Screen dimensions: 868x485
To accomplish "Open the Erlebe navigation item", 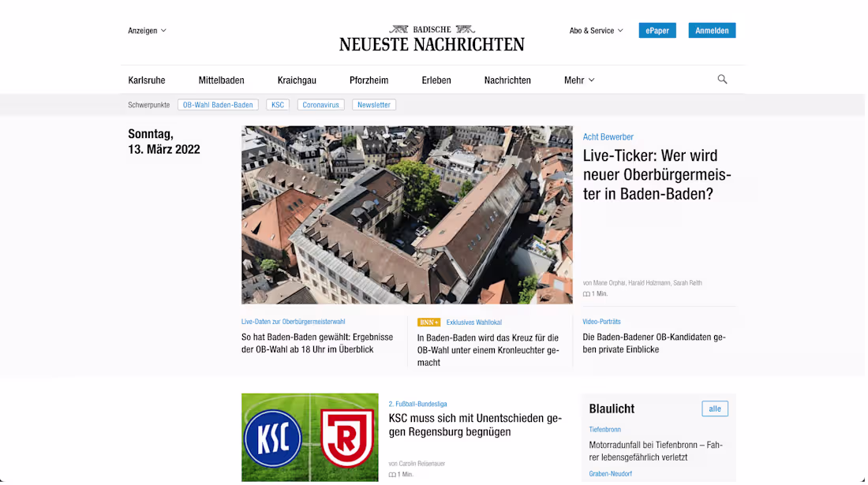I will click(436, 80).
